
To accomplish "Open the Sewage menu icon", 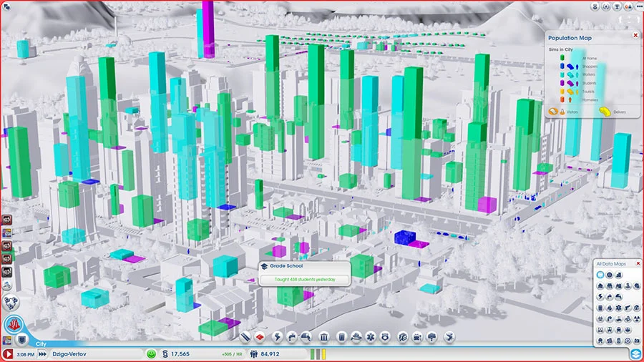I will tap(306, 338).
